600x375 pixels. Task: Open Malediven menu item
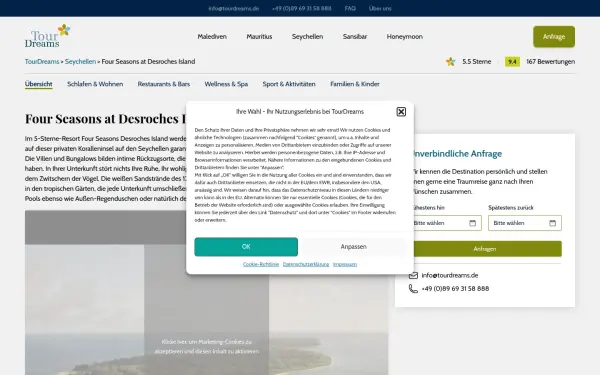pyautogui.click(x=212, y=37)
